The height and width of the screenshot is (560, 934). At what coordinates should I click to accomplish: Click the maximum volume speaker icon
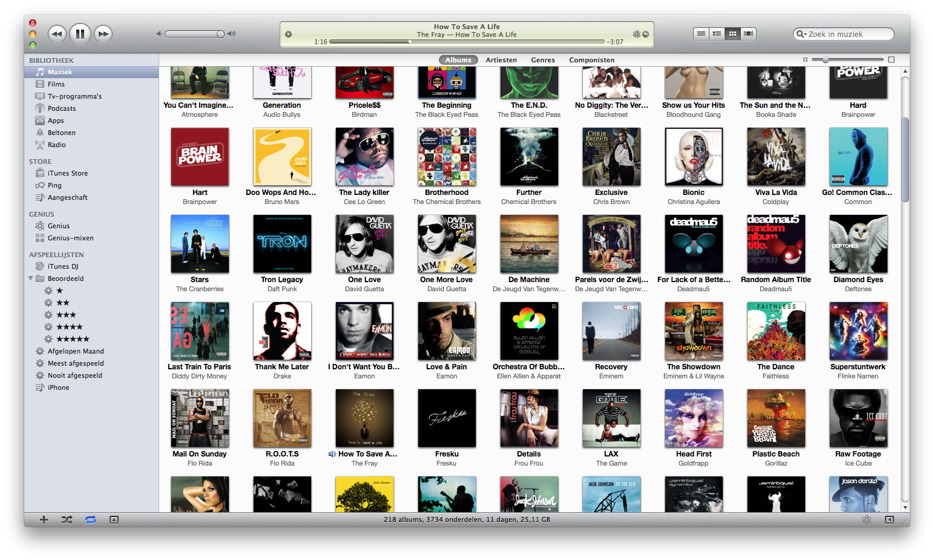pos(231,34)
